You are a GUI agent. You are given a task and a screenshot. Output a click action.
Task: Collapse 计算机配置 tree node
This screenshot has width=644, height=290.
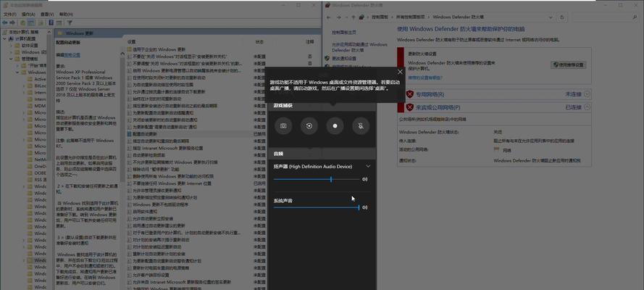tap(5, 38)
